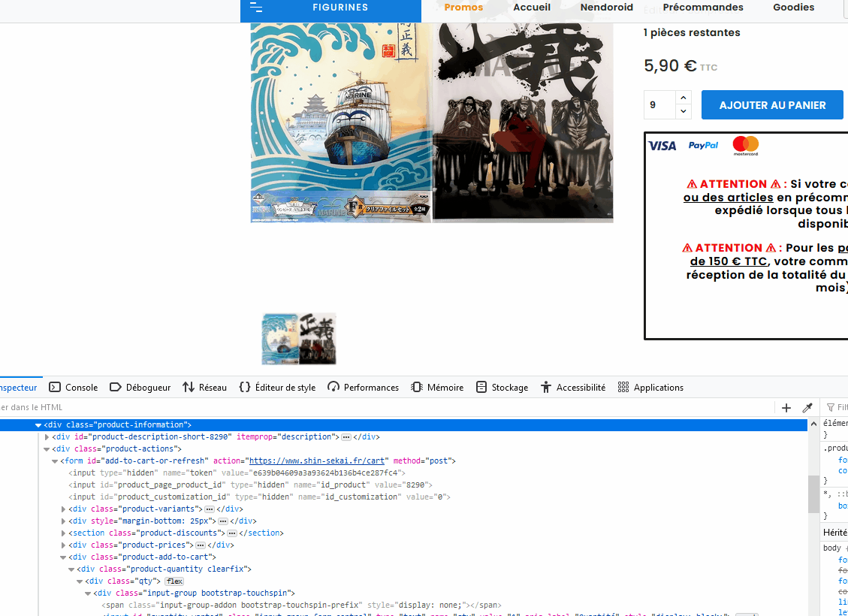This screenshot has height=616, width=848.
Task: Expand the product-discounts section node
Action: (x=64, y=533)
